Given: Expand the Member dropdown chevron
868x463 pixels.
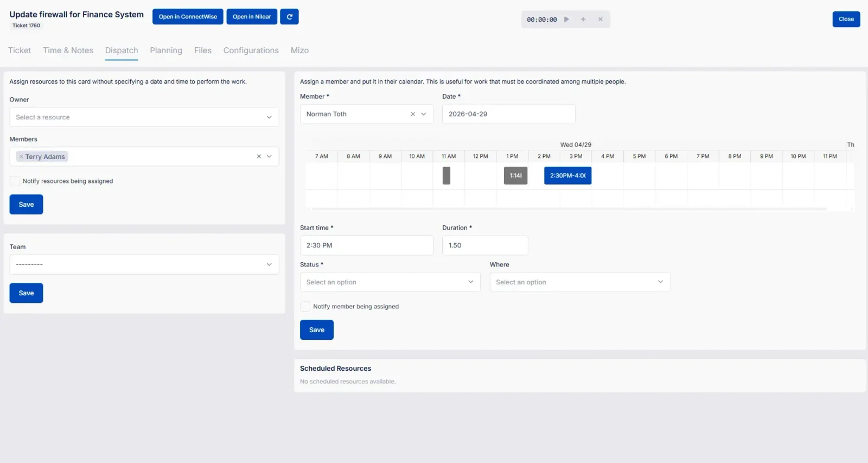Looking at the screenshot, I should tap(424, 115).
